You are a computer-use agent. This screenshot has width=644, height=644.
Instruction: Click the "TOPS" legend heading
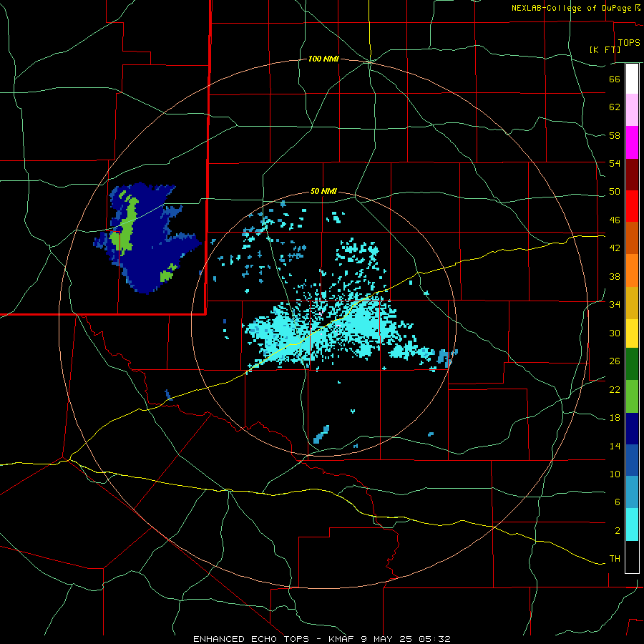(x=629, y=43)
